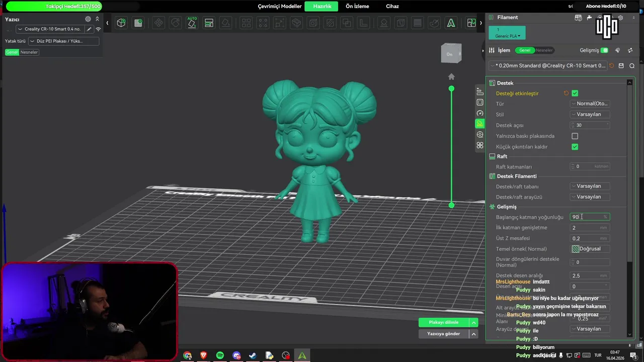Click the bottom four-shapes sidebar icon

pos(480,145)
